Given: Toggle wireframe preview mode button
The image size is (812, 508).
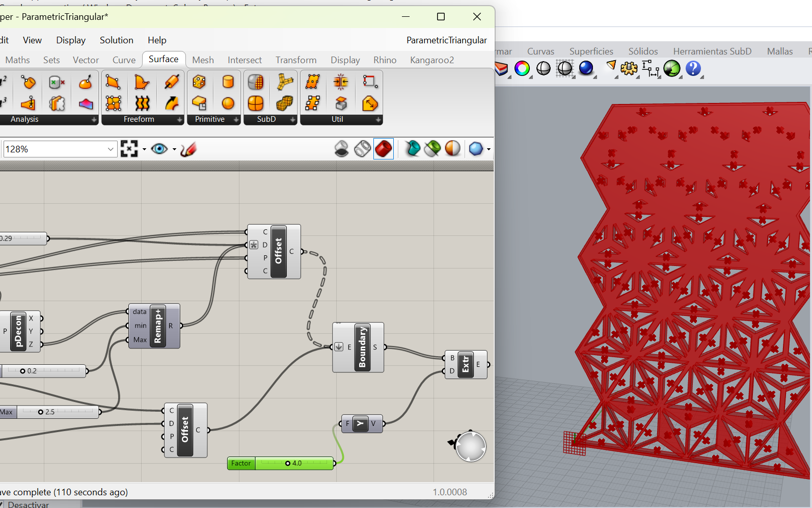Looking at the screenshot, I should coord(362,149).
